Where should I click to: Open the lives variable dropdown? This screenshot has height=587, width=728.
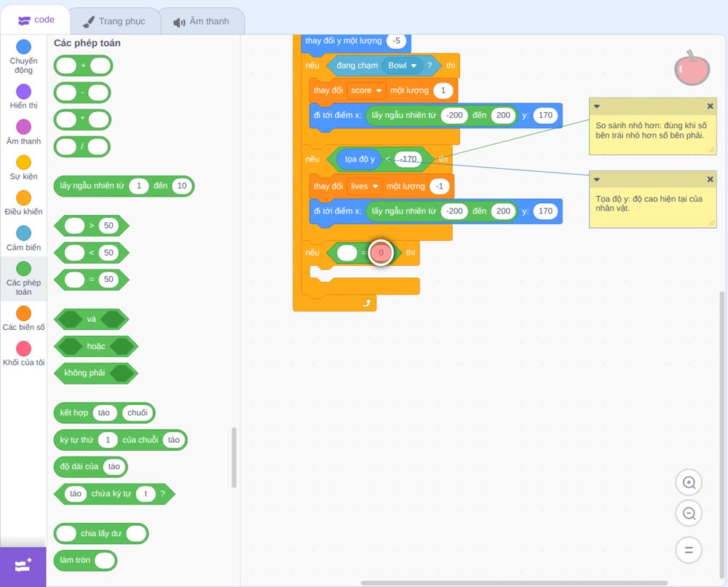point(364,186)
